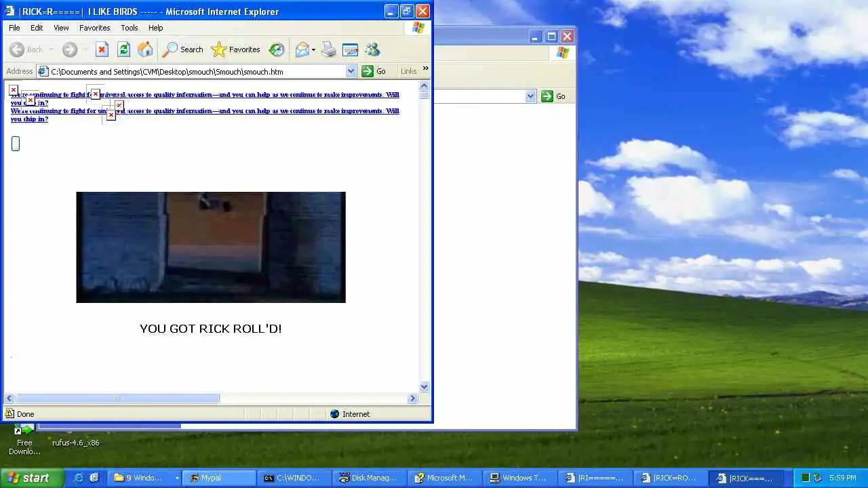The width and height of the screenshot is (868, 488).
Task: Click the tray icon beside the clock
Action: [818, 478]
